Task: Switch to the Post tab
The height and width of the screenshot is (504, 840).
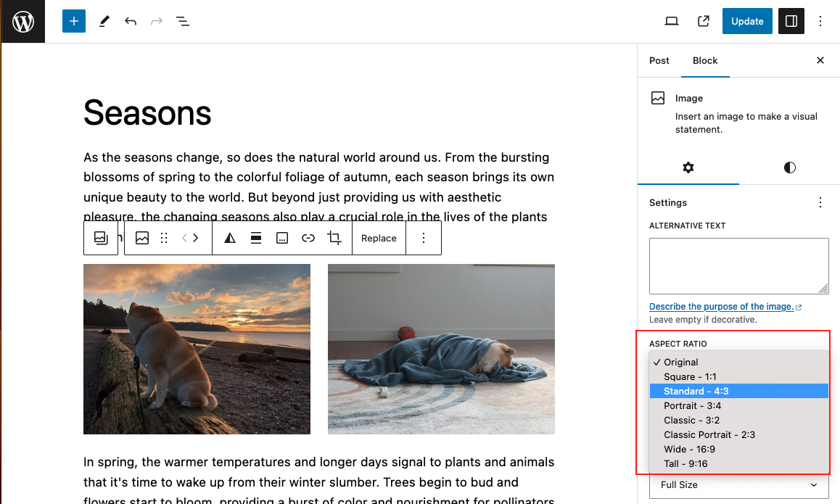Action: [659, 60]
